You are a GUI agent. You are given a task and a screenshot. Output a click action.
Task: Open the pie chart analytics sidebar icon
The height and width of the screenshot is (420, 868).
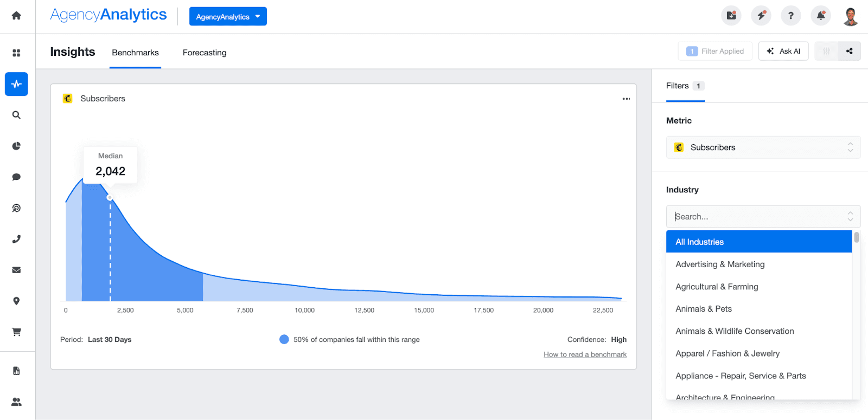pos(16,146)
